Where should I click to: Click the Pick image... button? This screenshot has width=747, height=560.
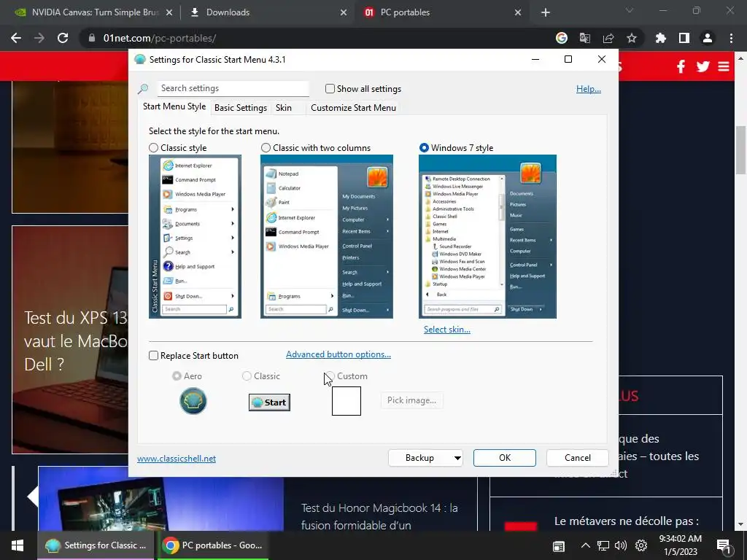pyautogui.click(x=411, y=400)
